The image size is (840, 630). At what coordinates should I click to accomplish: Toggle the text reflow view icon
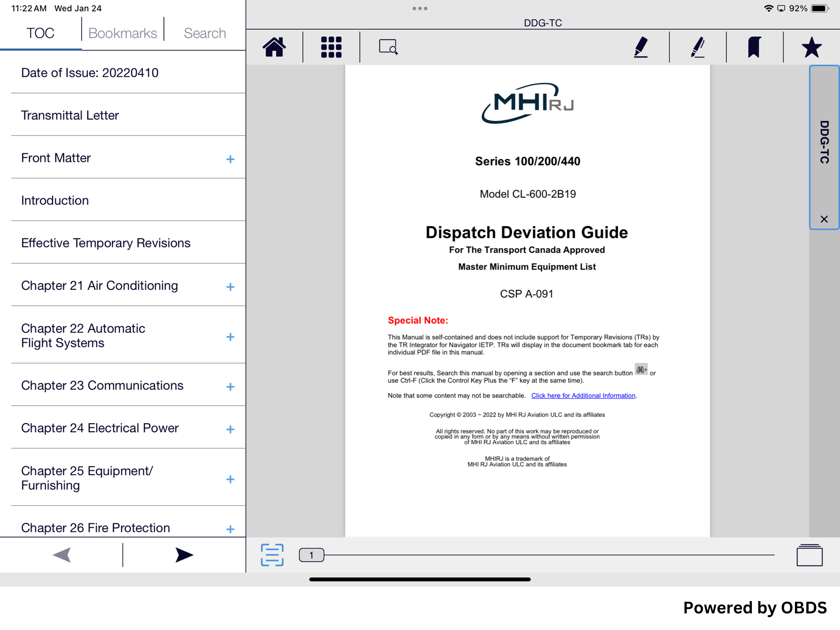point(272,555)
